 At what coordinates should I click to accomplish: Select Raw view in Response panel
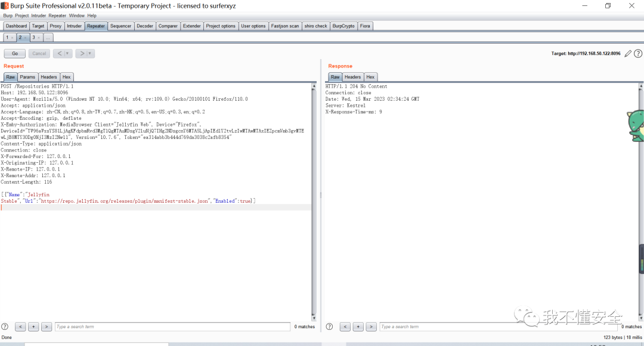coord(335,77)
